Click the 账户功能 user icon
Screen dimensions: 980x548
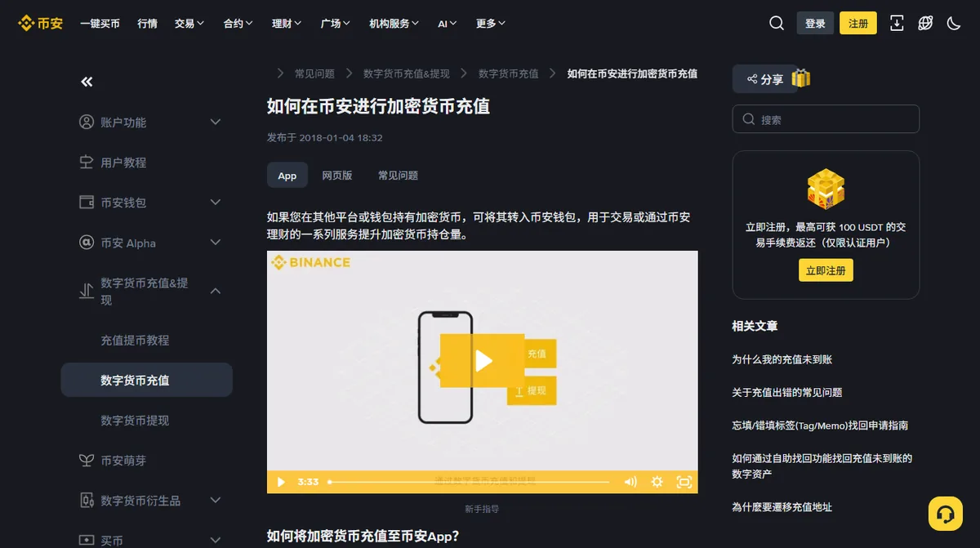(x=87, y=122)
